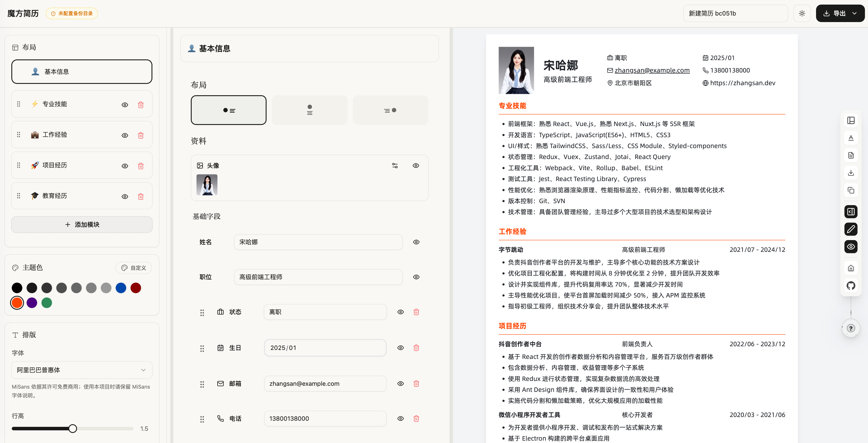
Task: Collapse the preview panel with the sidebar icon
Action: coord(851,211)
